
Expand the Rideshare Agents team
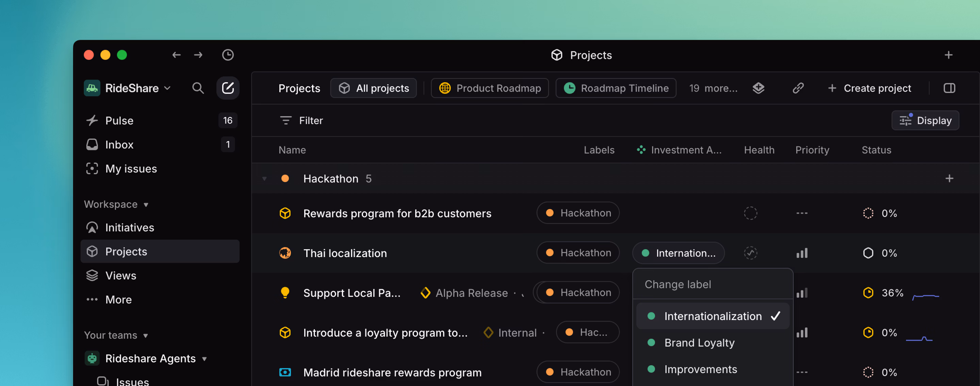tap(204, 358)
